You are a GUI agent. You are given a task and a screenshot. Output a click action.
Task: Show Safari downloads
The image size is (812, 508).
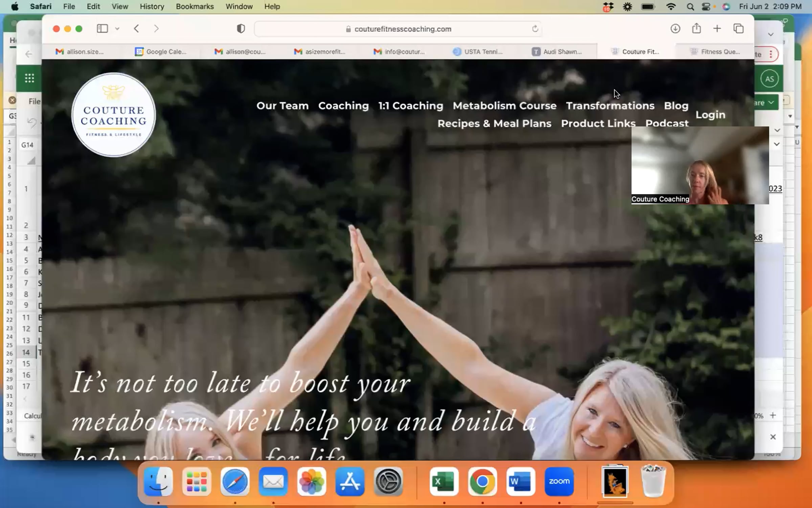coord(675,29)
